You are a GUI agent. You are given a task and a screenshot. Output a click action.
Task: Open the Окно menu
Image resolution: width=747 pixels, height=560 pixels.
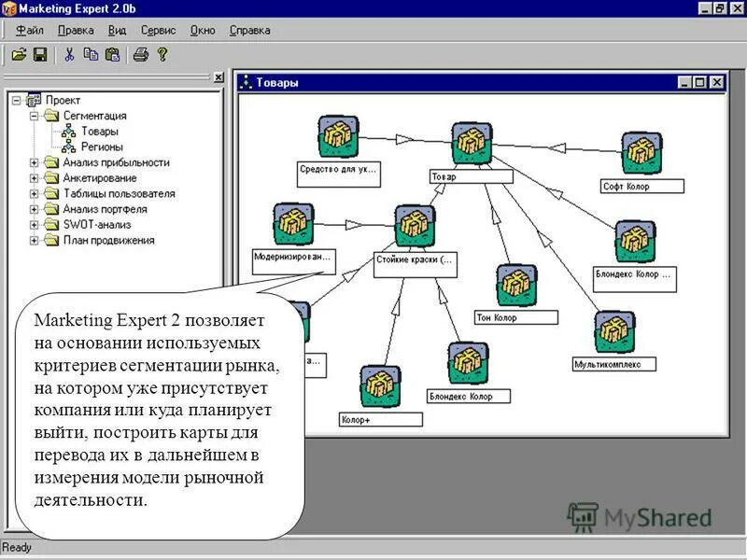203,31
